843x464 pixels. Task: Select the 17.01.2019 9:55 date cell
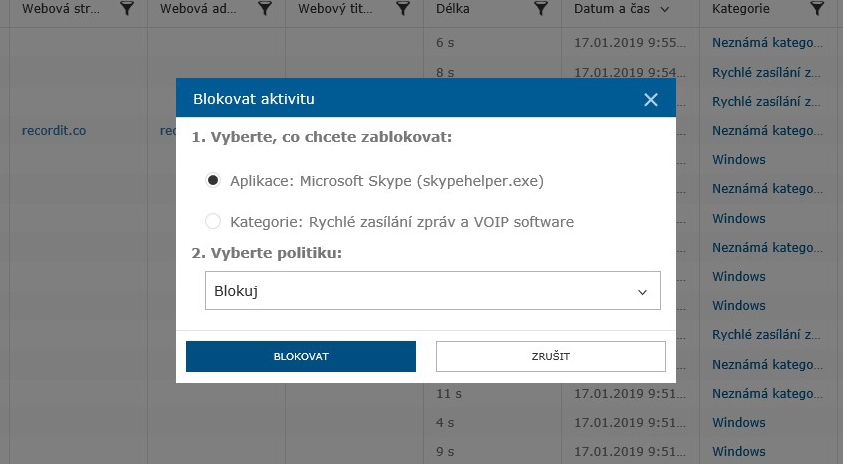click(x=630, y=42)
